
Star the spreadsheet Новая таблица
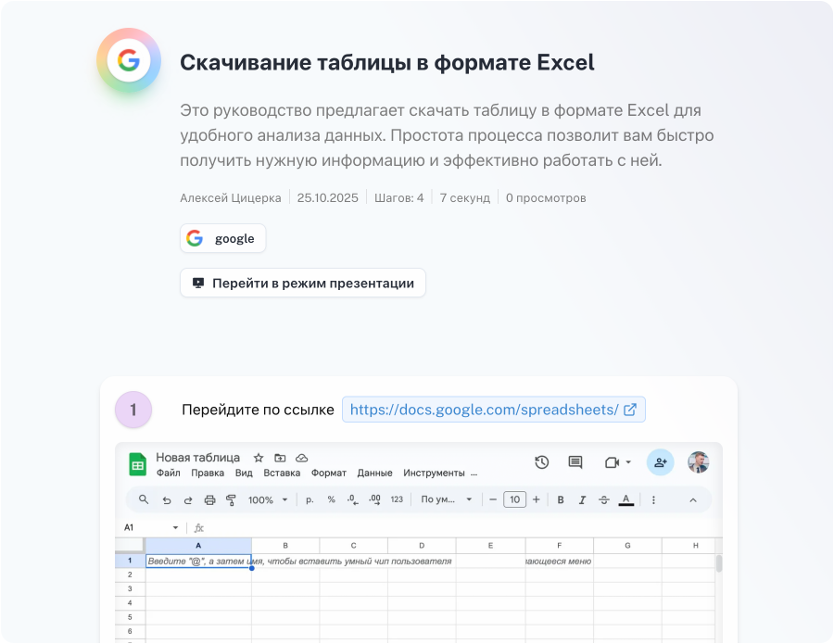click(x=259, y=458)
